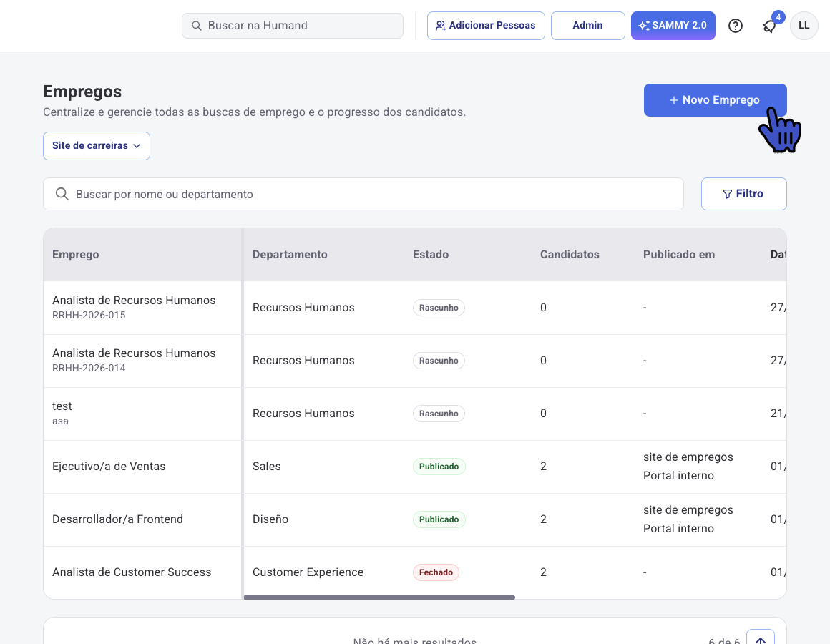The image size is (830, 644).
Task: Open the Filtro button
Action: pos(743,194)
